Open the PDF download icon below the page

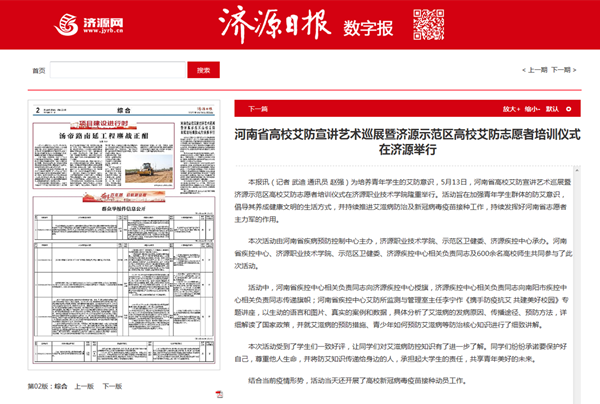(x=219, y=394)
